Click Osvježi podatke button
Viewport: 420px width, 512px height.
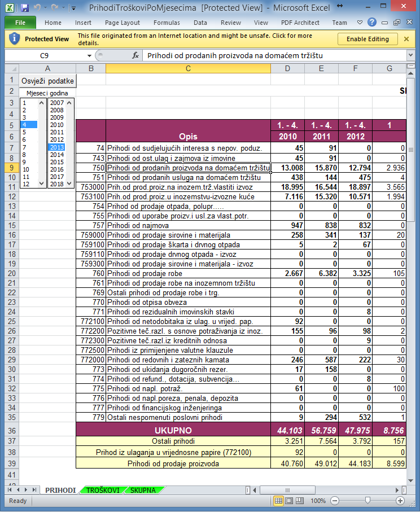point(47,81)
